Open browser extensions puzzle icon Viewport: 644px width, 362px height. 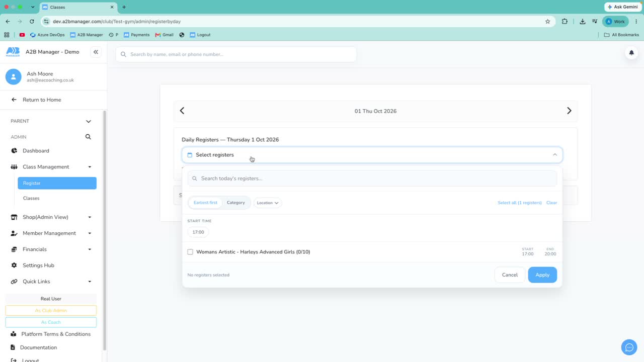pos(565,22)
